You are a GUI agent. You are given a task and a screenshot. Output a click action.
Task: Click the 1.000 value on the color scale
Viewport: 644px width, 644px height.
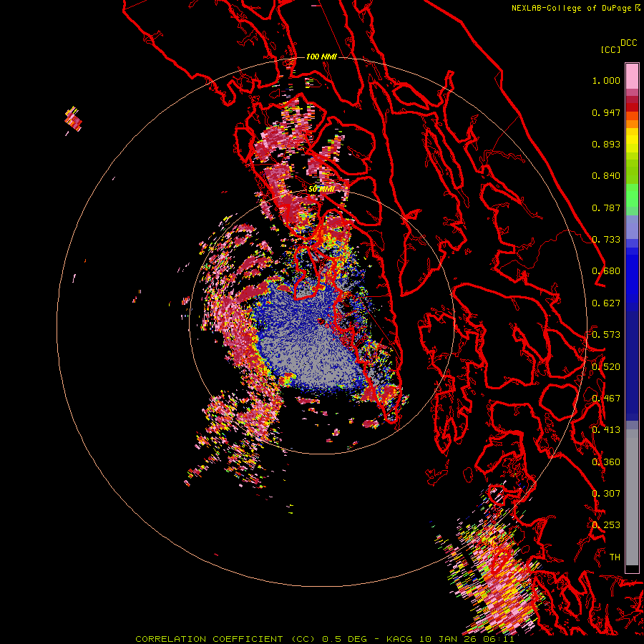(606, 80)
